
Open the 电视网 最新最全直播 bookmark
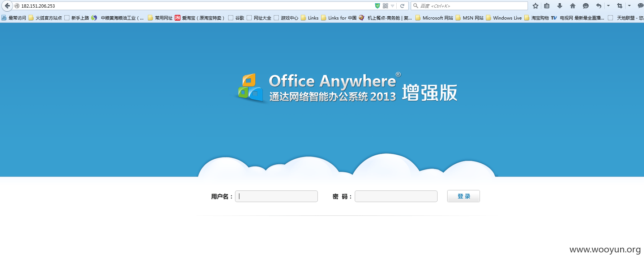click(x=578, y=18)
